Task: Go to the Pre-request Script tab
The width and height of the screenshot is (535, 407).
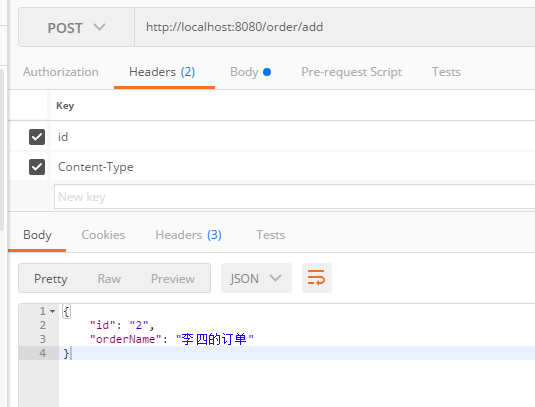Action: [x=351, y=72]
